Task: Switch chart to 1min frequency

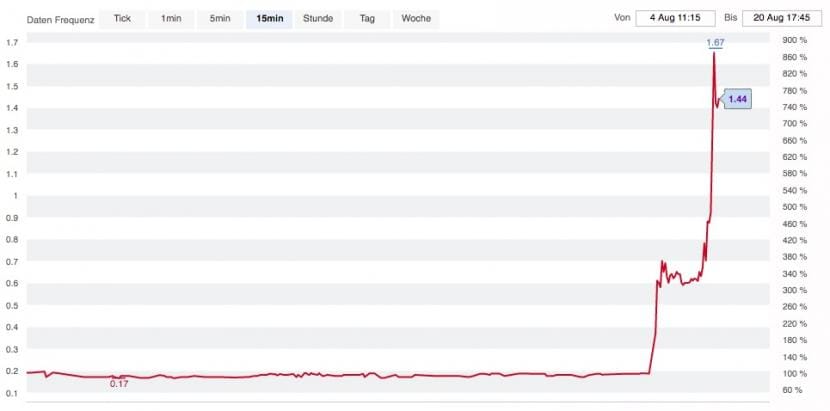Action: pyautogui.click(x=170, y=19)
